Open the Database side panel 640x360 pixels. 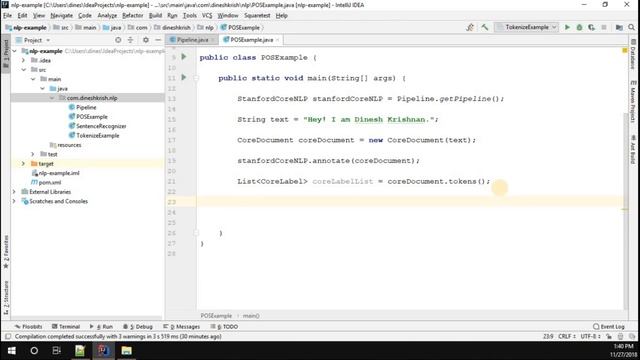pyautogui.click(x=633, y=54)
